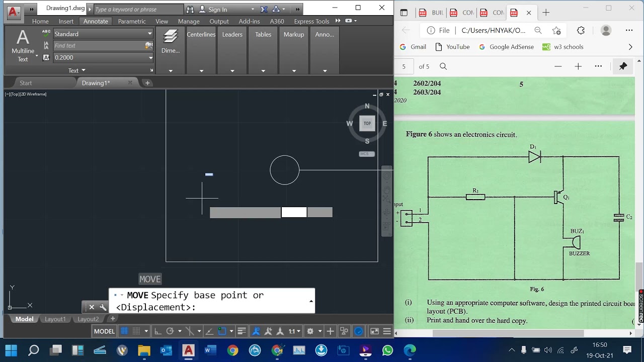Switch to the Home ribbon tab

[x=40, y=21]
